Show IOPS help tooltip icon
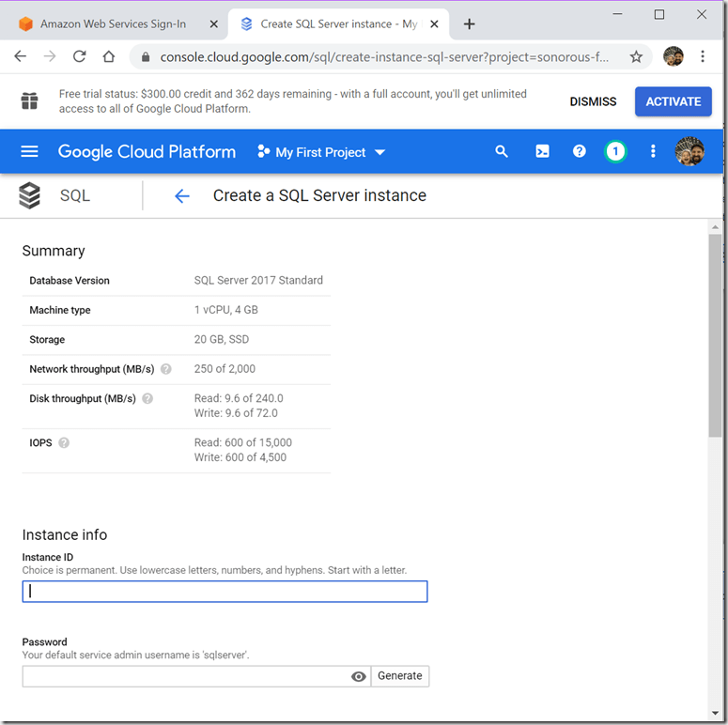Viewport: 728px width, 725px height. [x=64, y=442]
